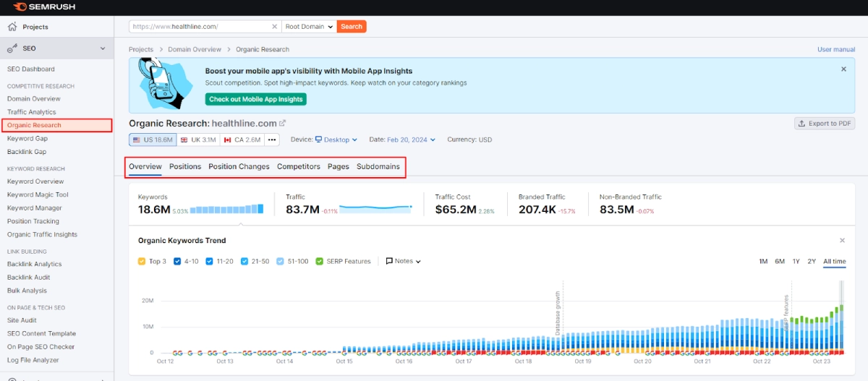Switch to the Positions tab
Screen dimensions: 868x381
pos(185,166)
